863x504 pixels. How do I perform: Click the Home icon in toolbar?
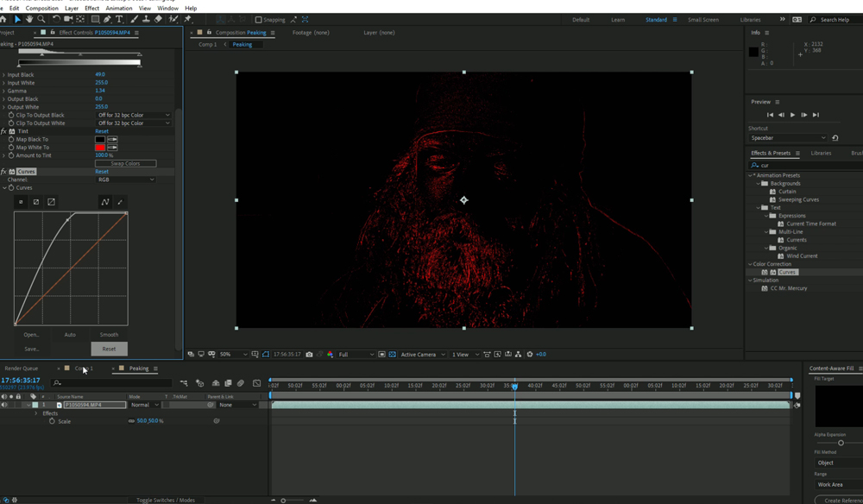3,19
